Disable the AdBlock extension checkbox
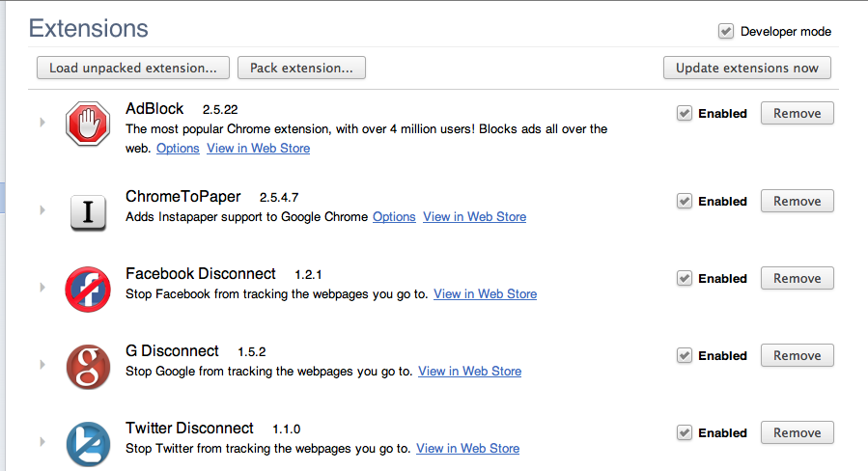The width and height of the screenshot is (868, 471). pyautogui.click(x=685, y=114)
